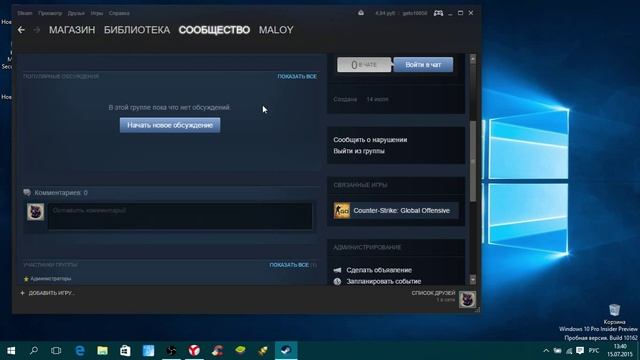Open Recycle Bin on the desktop
This screenshot has width=640, height=360.
614,314
